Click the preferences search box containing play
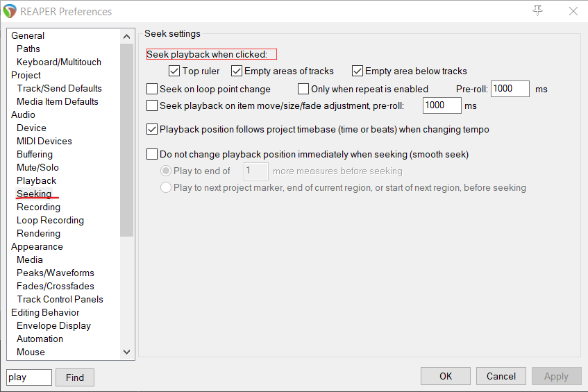 (29, 377)
